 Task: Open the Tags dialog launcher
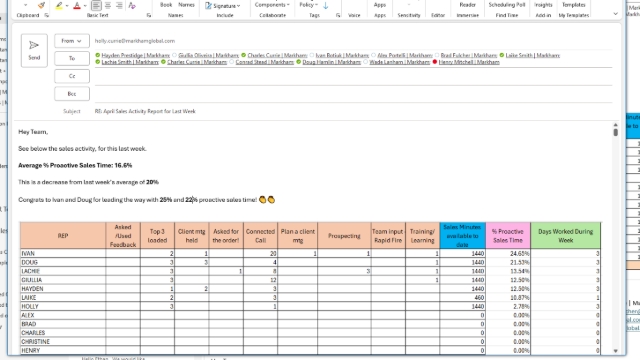point(338,16)
